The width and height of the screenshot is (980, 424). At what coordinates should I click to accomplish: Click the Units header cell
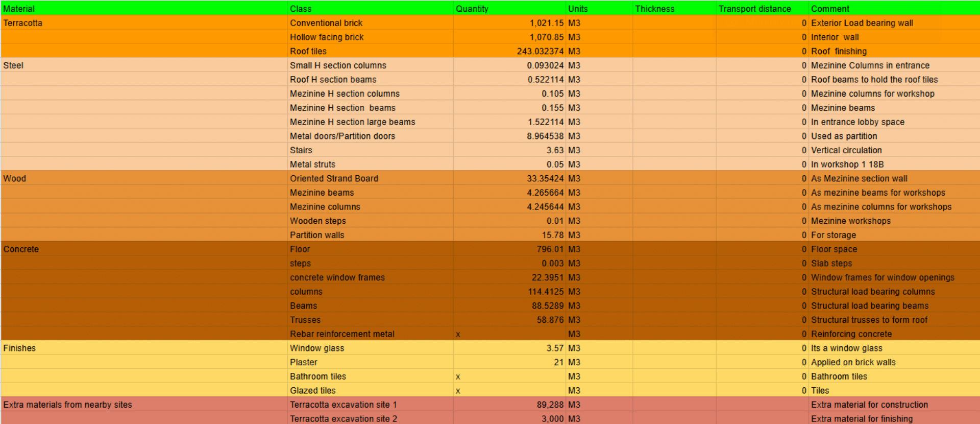(599, 9)
